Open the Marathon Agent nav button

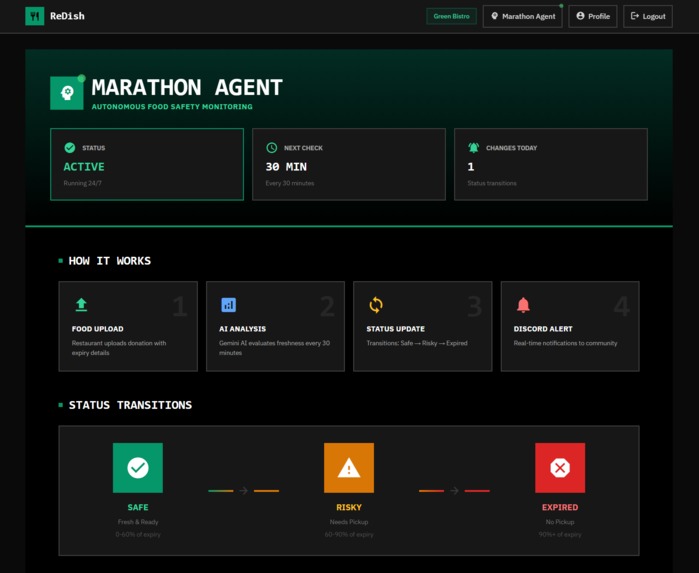click(522, 16)
